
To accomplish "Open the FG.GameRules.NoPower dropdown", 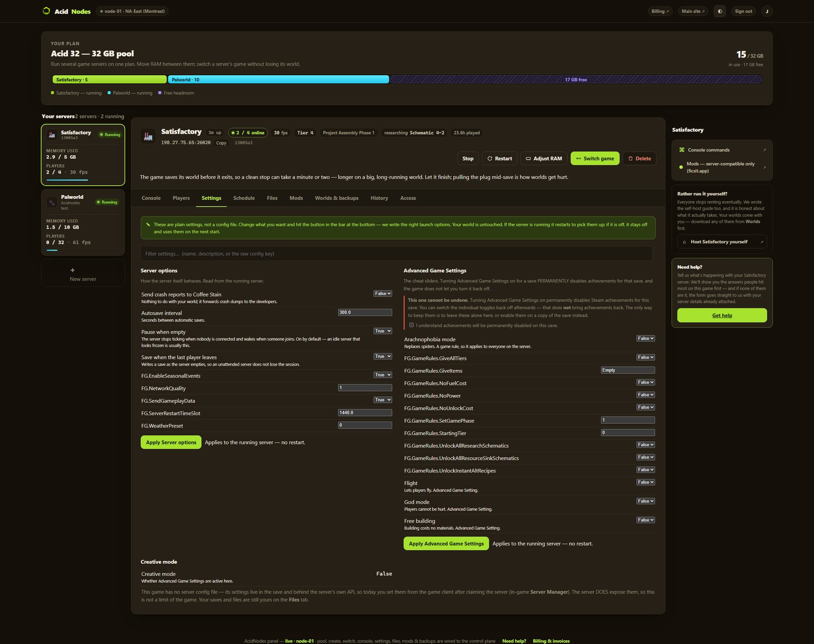I will coord(646,395).
